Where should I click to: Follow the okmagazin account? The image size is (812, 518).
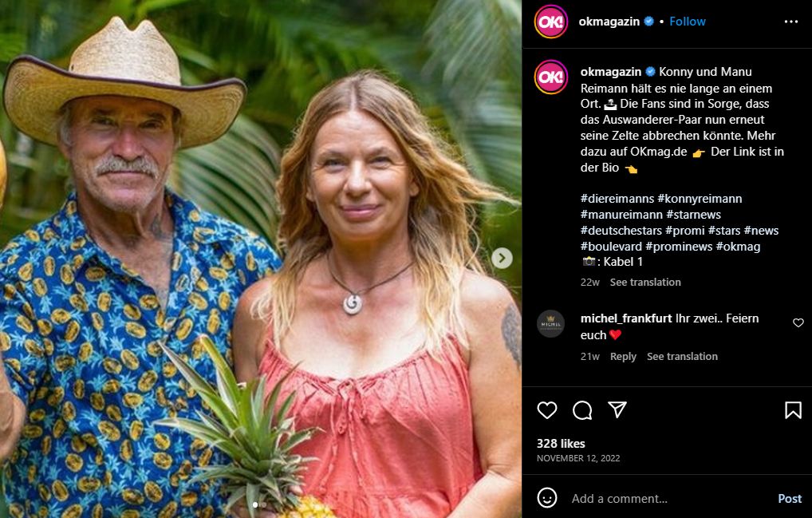688,22
